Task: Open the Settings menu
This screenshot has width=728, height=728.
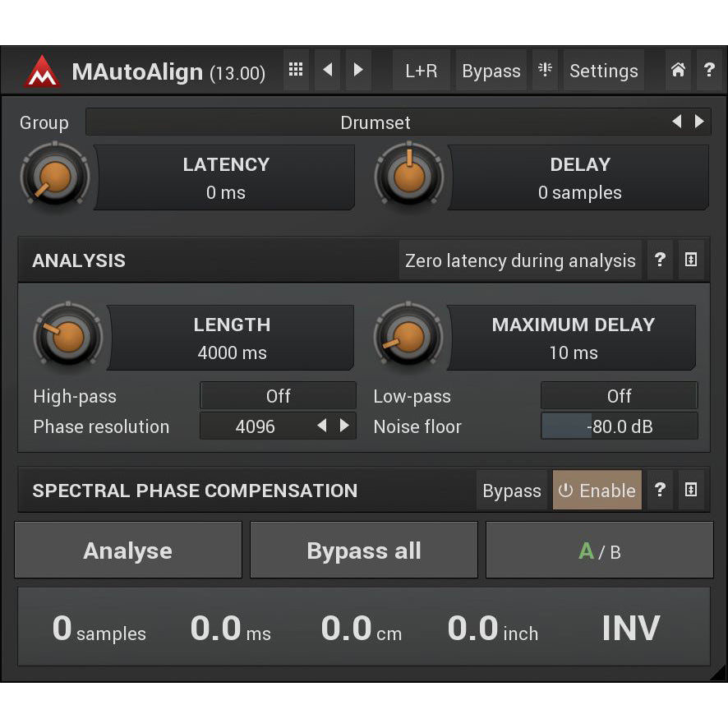Action: point(603,71)
